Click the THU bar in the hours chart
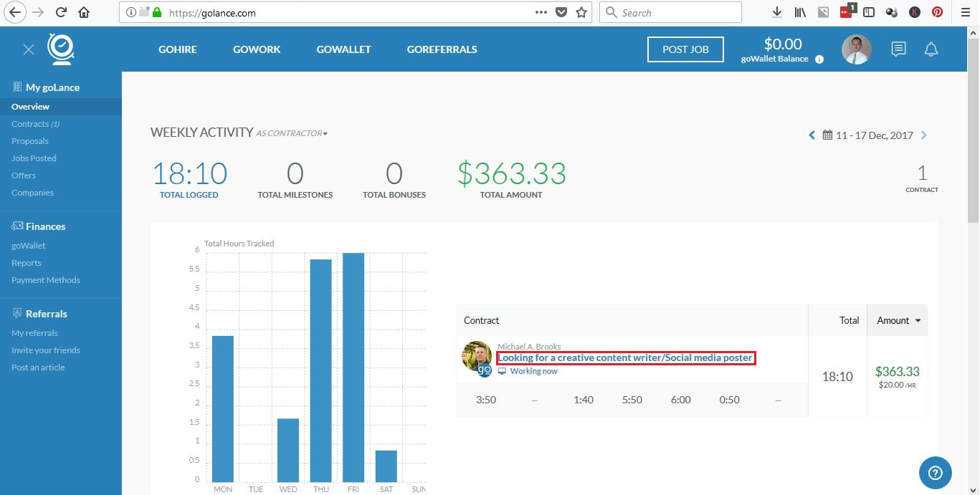 coord(320,371)
